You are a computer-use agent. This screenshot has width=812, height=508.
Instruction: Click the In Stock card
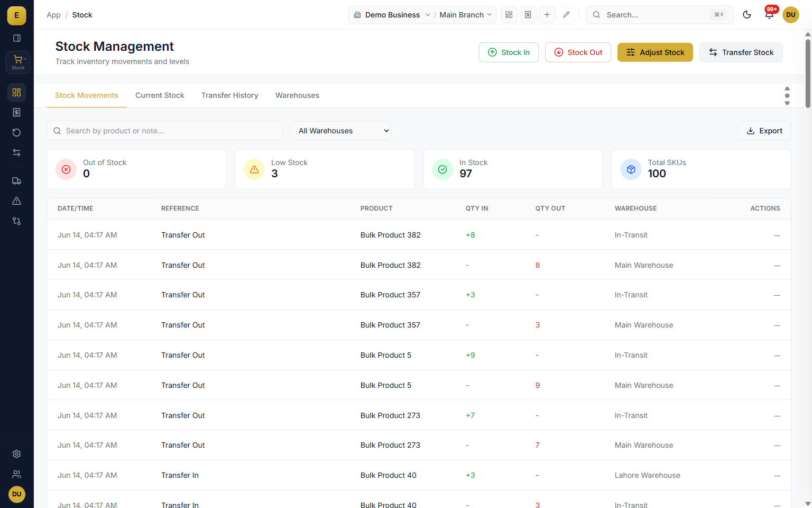pyautogui.click(x=513, y=169)
